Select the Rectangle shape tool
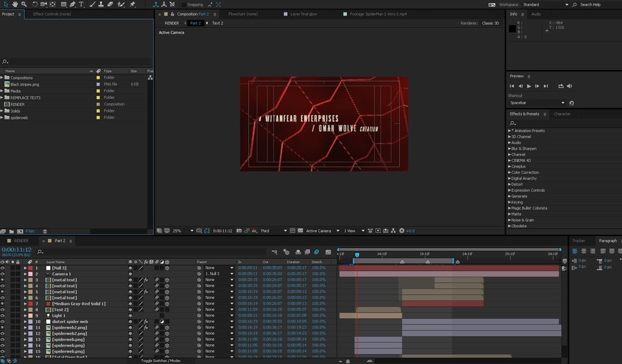This screenshot has width=622, height=364. point(64,4)
